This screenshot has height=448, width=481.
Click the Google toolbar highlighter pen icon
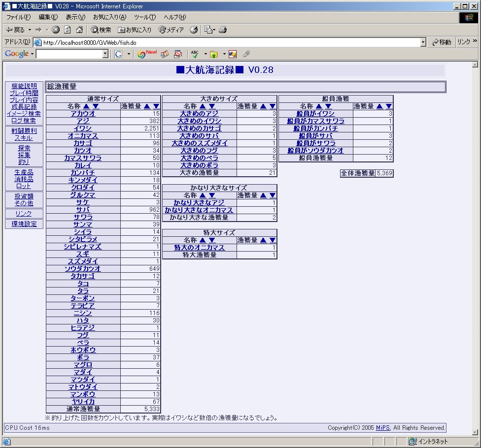[246, 54]
